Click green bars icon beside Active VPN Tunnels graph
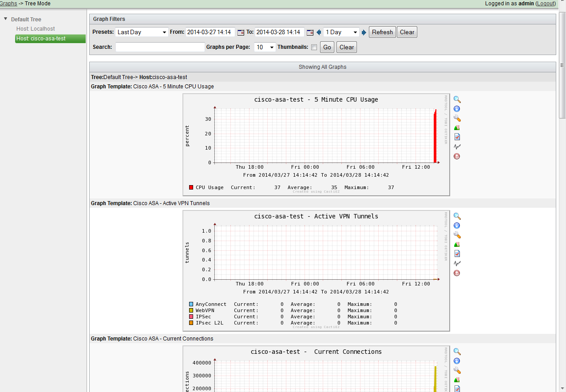566x392 pixels. click(457, 244)
